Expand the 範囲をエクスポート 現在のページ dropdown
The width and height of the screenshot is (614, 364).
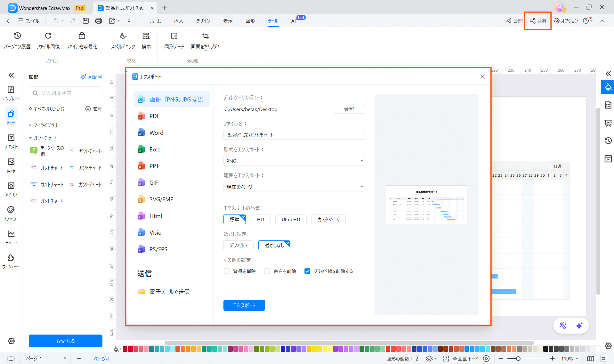point(294,187)
